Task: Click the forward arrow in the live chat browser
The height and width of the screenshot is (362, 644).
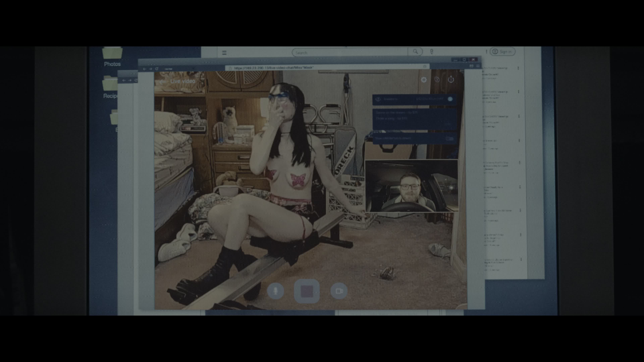Action: [x=150, y=69]
